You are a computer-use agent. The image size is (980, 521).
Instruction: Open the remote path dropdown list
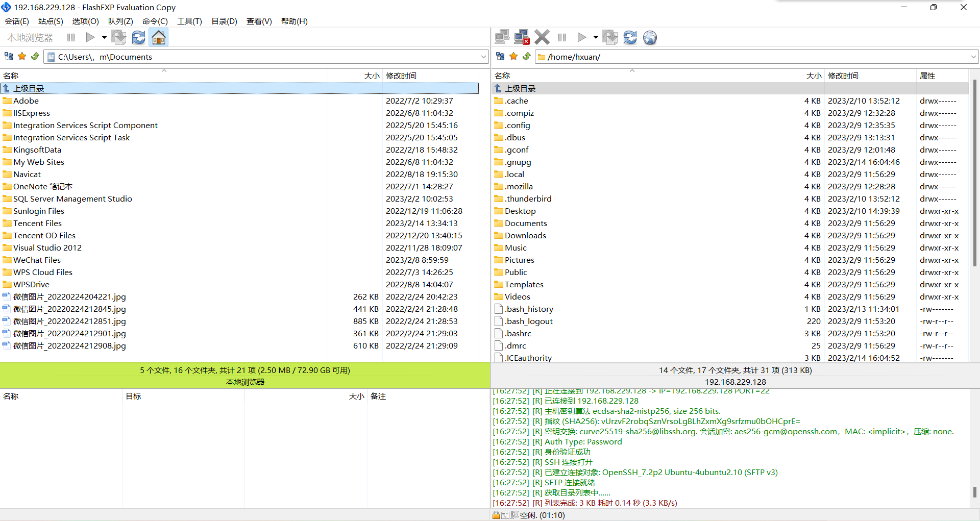(x=973, y=57)
